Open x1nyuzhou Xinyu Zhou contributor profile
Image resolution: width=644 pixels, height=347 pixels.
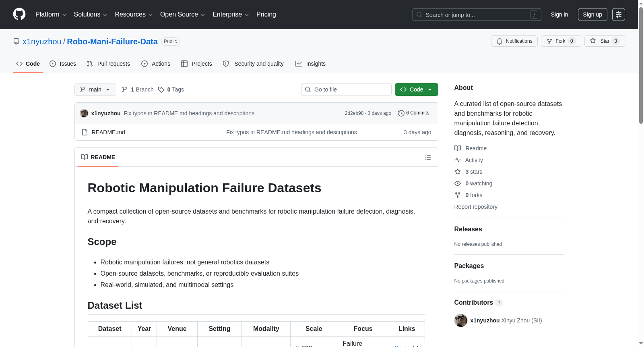(x=506, y=320)
